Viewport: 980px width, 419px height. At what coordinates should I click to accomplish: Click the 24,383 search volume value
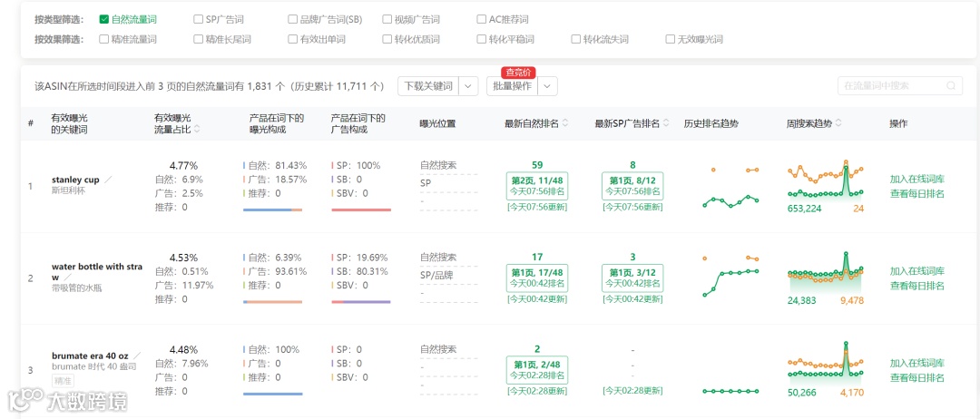[802, 300]
